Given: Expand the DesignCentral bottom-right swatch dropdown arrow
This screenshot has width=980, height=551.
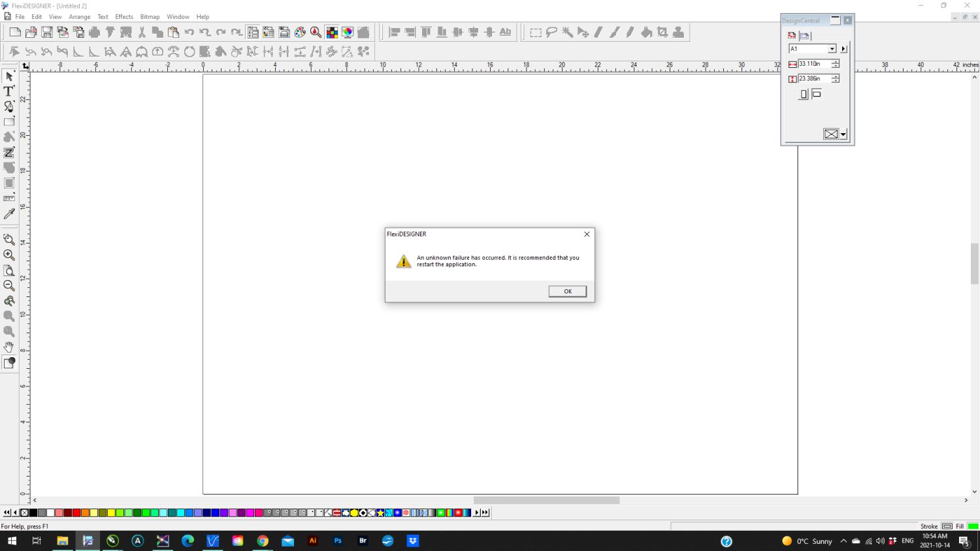Looking at the screenshot, I should 843,134.
